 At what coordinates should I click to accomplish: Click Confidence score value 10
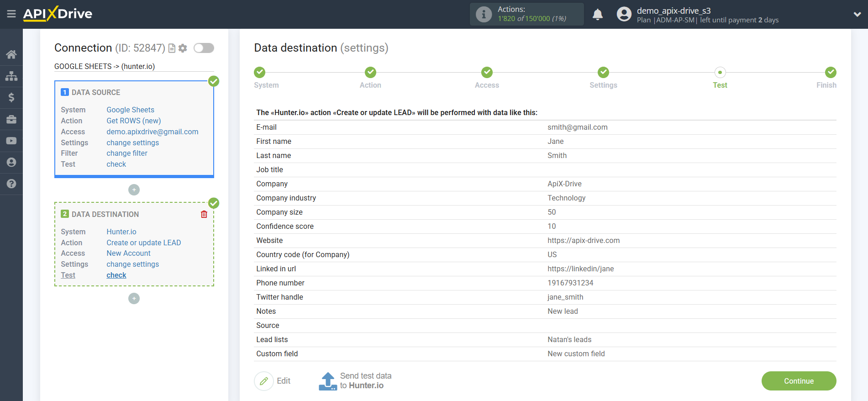tap(552, 227)
